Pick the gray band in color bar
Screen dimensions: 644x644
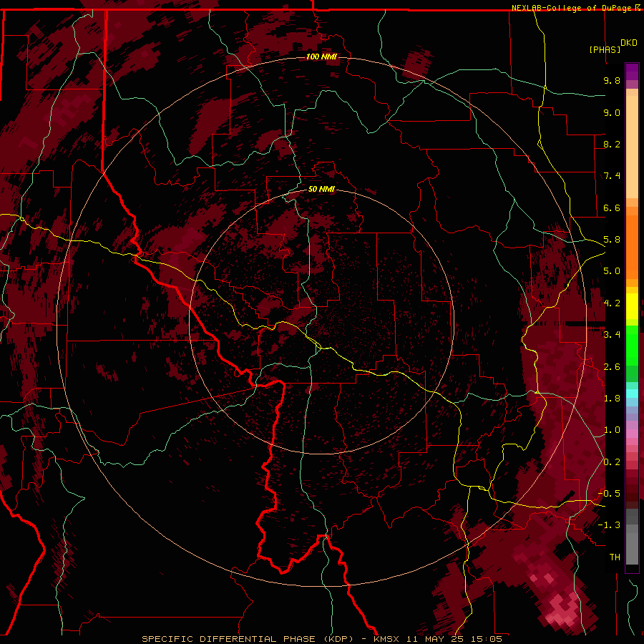click(632, 537)
